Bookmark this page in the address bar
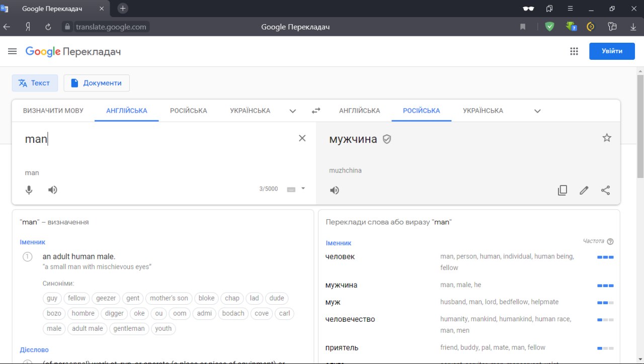The height and width of the screenshot is (364, 644). (x=523, y=27)
